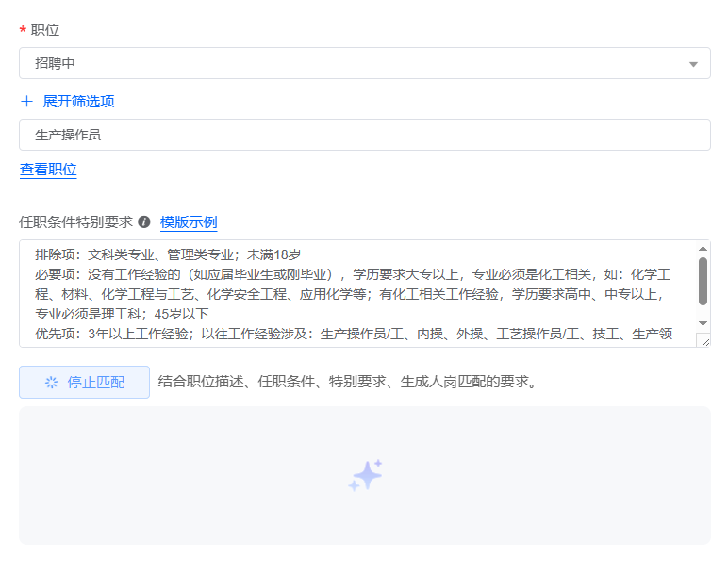The height and width of the screenshot is (573, 728).
Task: Click the text line starting 必要项
Action: (353, 274)
